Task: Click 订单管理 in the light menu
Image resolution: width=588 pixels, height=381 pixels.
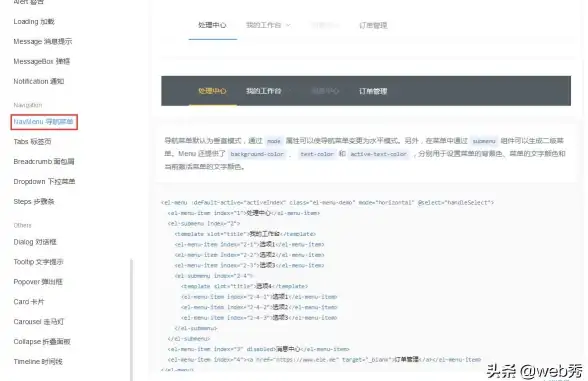Action: pos(373,26)
